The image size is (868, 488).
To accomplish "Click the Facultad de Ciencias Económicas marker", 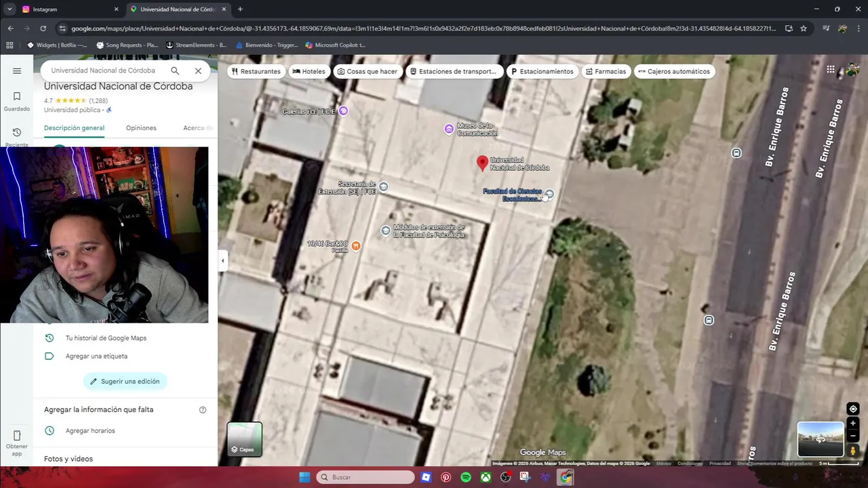I will (x=549, y=195).
